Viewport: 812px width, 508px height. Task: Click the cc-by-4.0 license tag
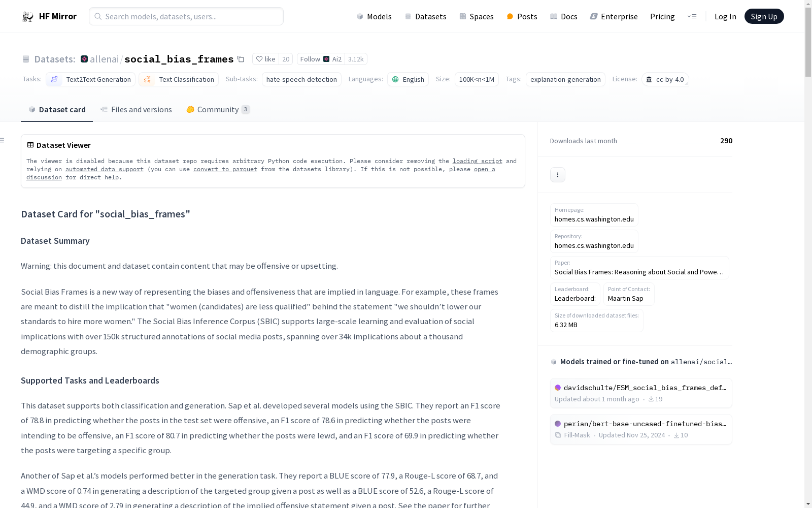[x=665, y=79]
